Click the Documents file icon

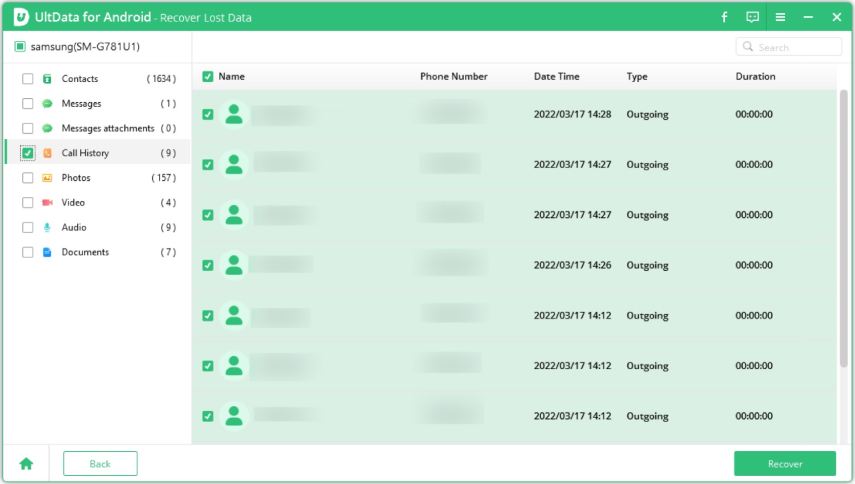pos(47,252)
